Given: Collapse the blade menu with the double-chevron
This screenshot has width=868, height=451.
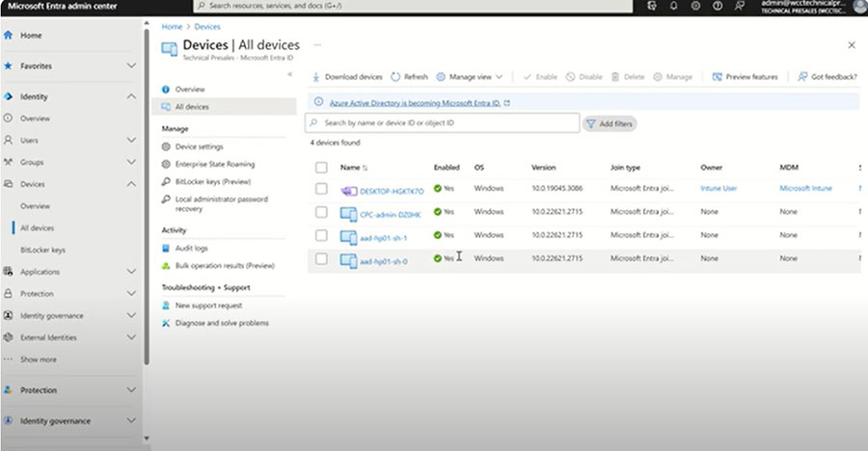Looking at the screenshot, I should (x=289, y=74).
